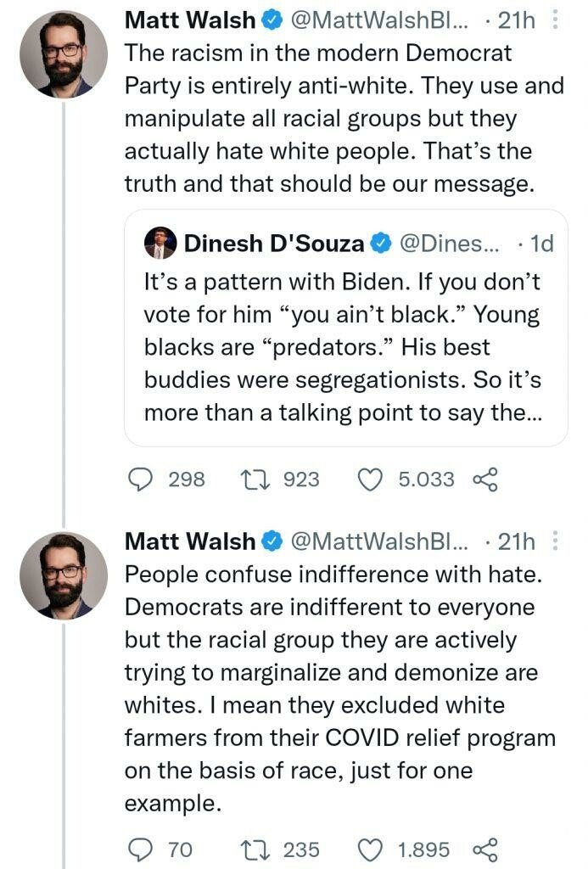Open Dinesh D'Souza's name in quoted tweet
The width and height of the screenshot is (588, 869).
[x=274, y=244]
